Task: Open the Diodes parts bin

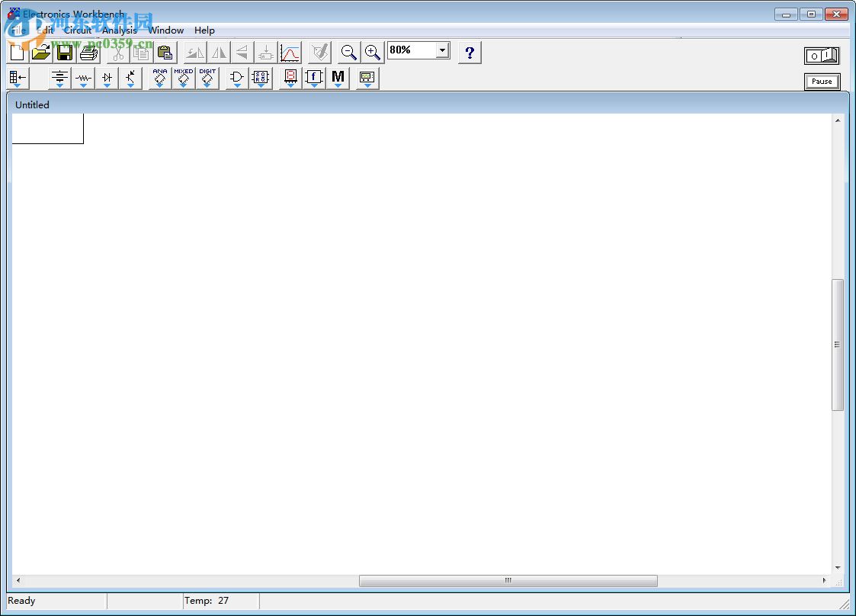Action: [x=107, y=78]
